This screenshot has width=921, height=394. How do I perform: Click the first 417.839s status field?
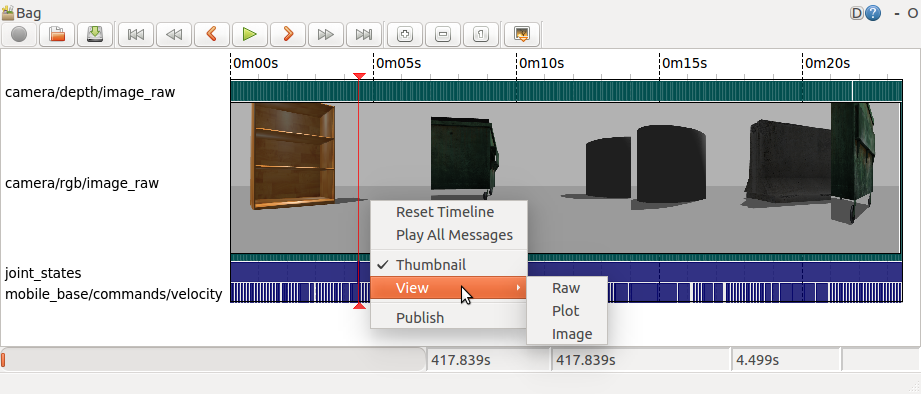(489, 359)
